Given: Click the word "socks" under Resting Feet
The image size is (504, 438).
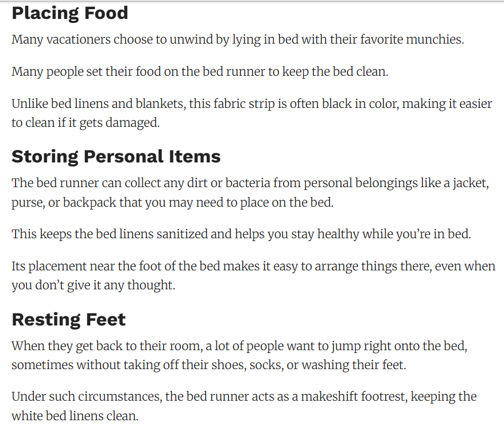Looking at the screenshot, I should pos(265,365).
